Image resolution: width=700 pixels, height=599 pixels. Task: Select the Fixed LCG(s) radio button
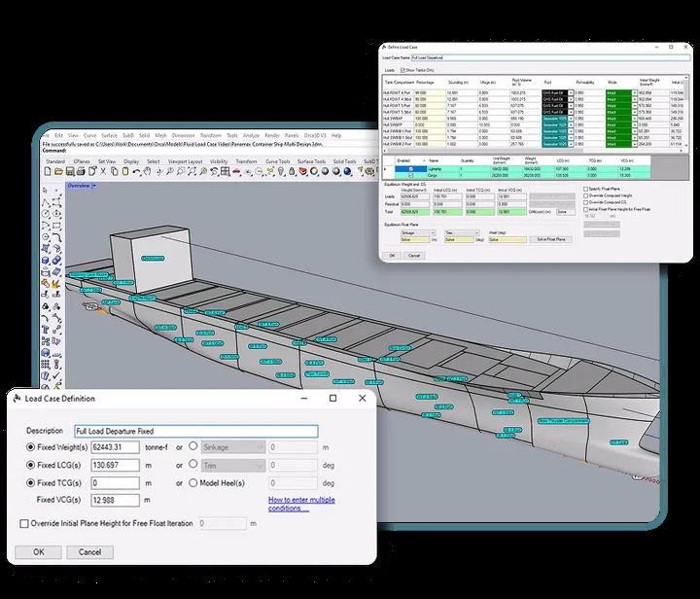pyautogui.click(x=30, y=465)
